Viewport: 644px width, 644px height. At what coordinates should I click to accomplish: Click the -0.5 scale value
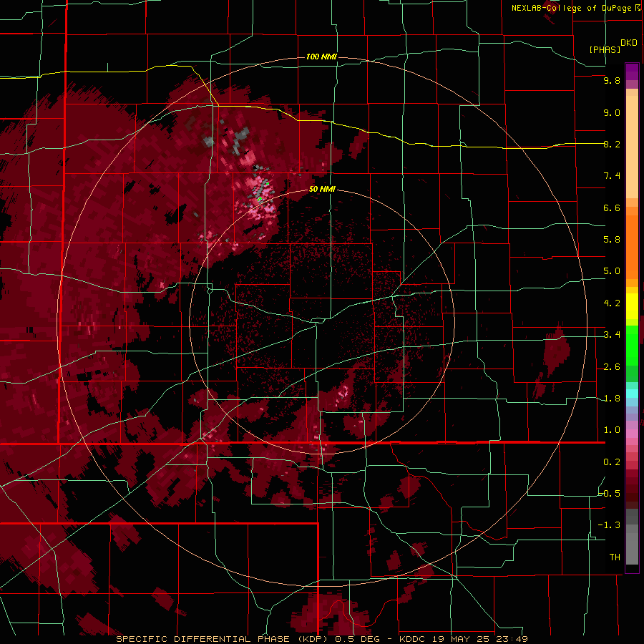[610, 494]
